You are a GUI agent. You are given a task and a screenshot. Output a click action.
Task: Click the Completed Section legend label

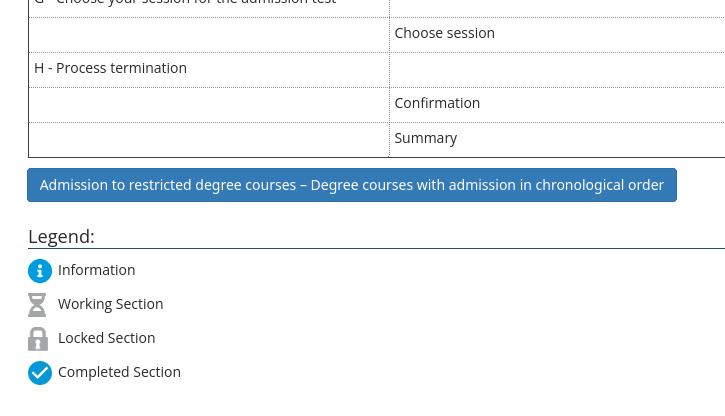point(119,372)
